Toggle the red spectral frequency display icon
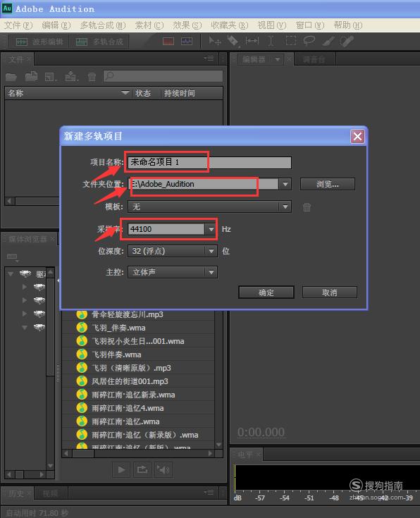 (168, 42)
